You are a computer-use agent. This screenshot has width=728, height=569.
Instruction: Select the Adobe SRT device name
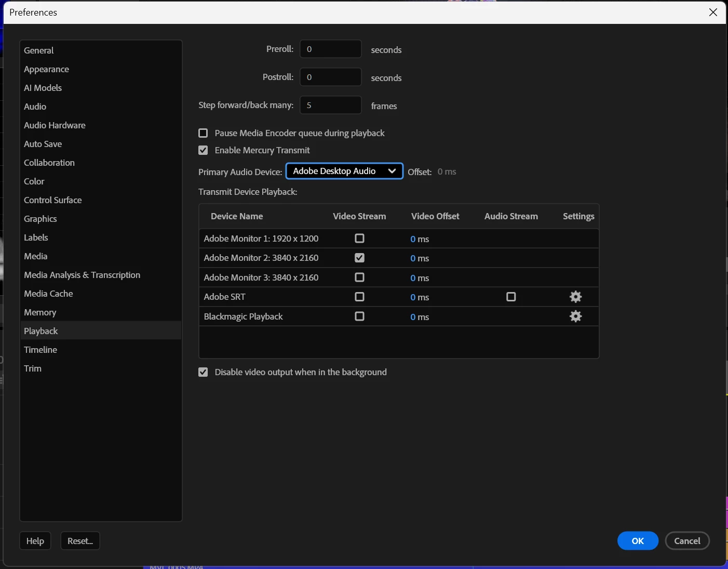224,297
